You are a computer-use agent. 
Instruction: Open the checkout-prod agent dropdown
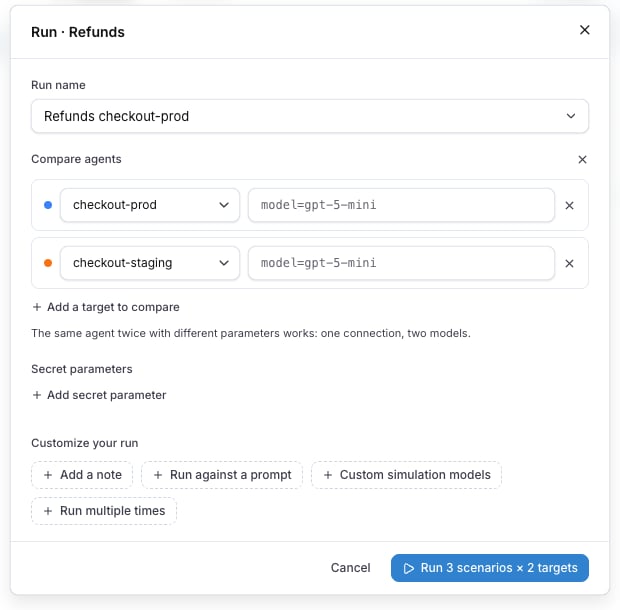pyautogui.click(x=150, y=205)
